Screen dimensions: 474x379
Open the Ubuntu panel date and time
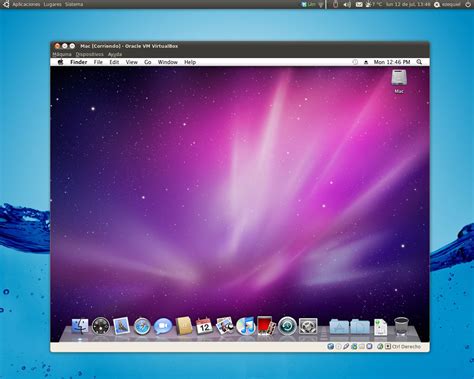[x=408, y=4]
